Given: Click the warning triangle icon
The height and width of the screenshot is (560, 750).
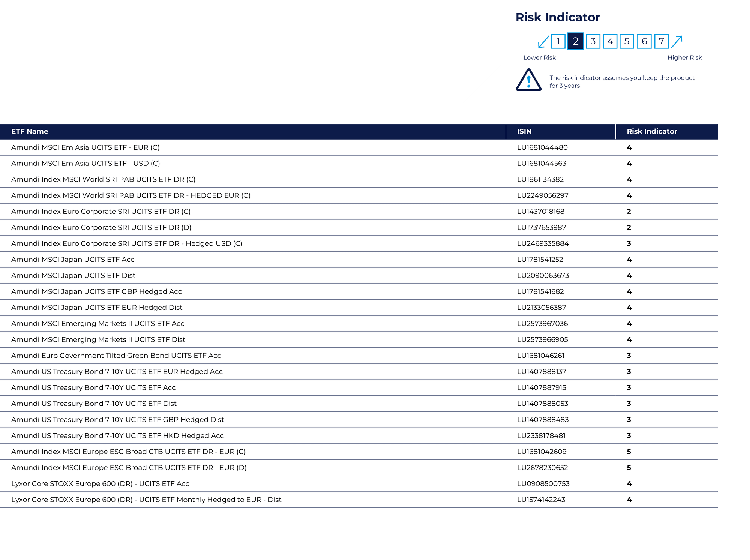Looking at the screenshot, I should 528,80.
